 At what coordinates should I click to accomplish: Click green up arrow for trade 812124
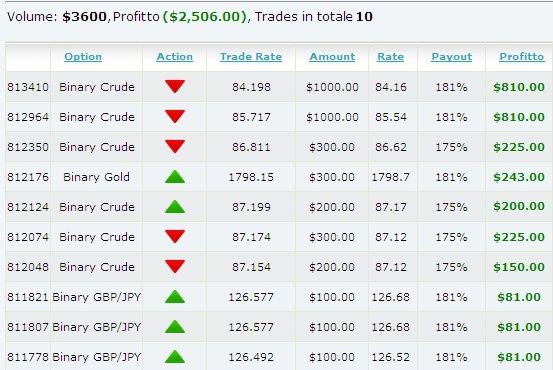click(175, 207)
